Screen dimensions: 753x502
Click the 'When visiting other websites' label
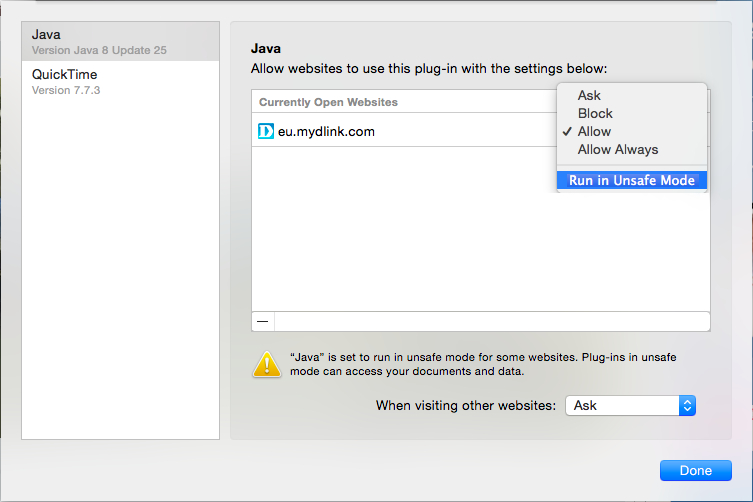click(465, 406)
